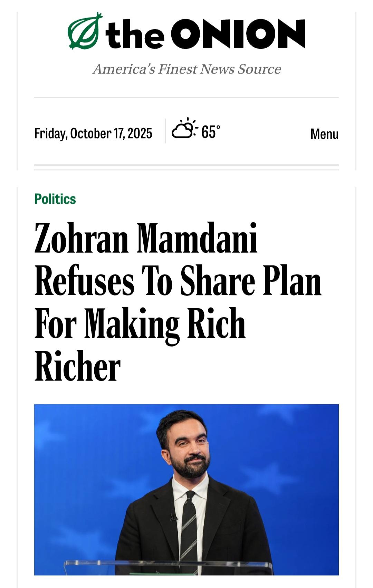Click the green onion logo icon
Screen dimensions: 373x588
(85, 31)
